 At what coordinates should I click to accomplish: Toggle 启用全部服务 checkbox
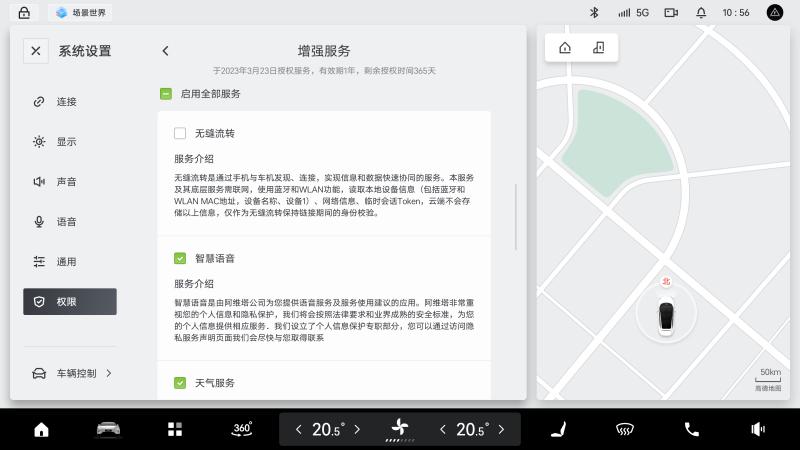pyautogui.click(x=166, y=94)
